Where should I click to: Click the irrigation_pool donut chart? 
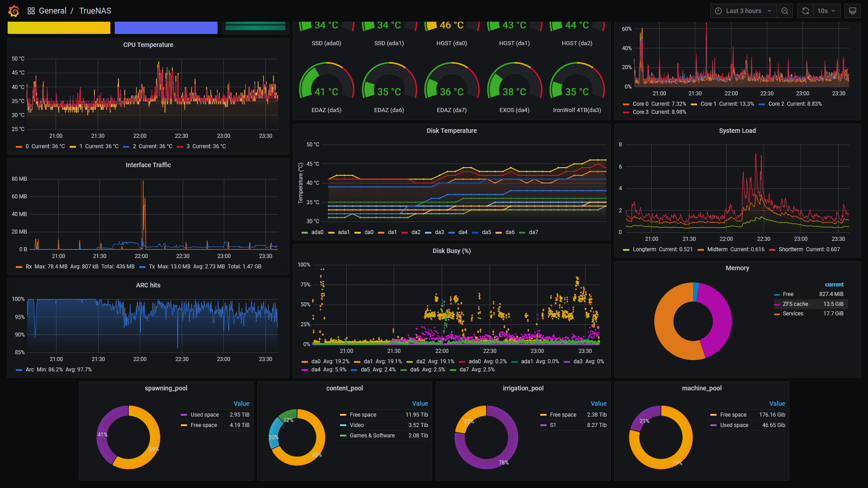486,437
